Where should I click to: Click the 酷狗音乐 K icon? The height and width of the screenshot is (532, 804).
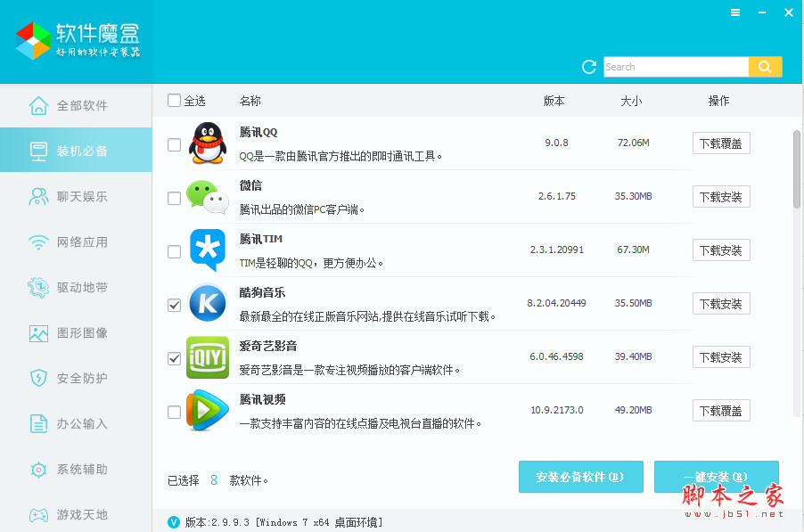[208, 303]
